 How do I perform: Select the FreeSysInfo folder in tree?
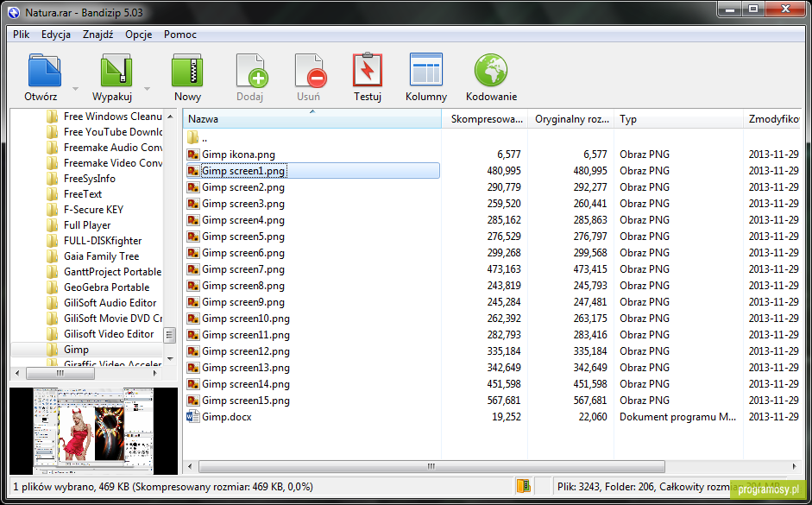(x=90, y=178)
